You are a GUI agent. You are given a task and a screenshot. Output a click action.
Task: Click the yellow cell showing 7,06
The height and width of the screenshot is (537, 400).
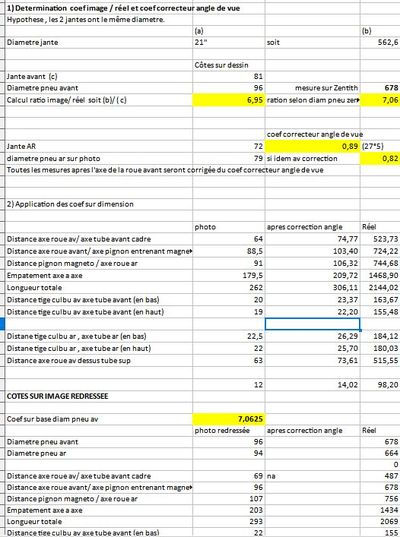tap(380, 100)
